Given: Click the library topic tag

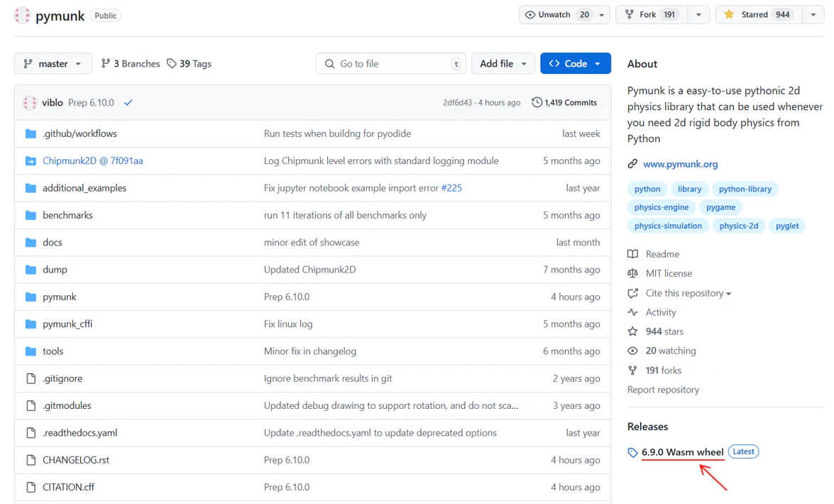Looking at the screenshot, I should tap(689, 189).
